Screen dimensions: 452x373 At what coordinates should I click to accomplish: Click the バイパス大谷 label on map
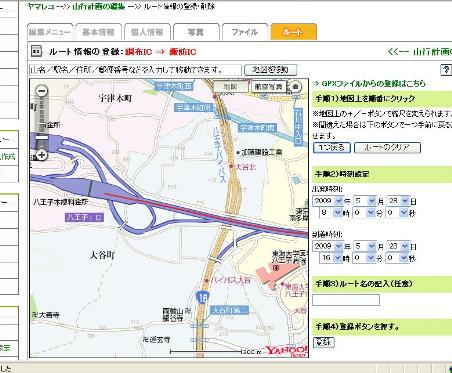(232, 280)
